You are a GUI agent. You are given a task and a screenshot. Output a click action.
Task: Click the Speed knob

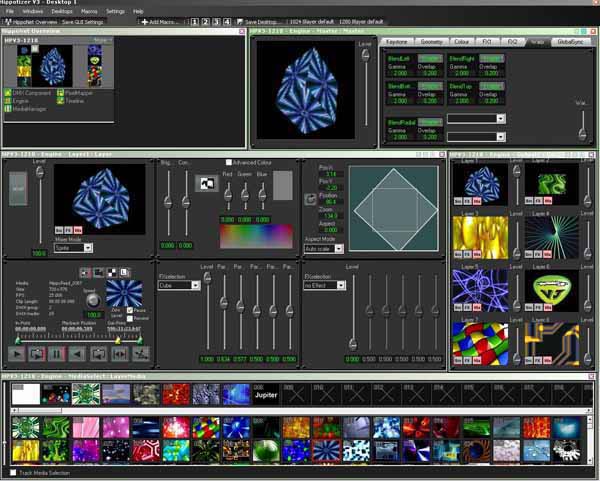(93, 301)
